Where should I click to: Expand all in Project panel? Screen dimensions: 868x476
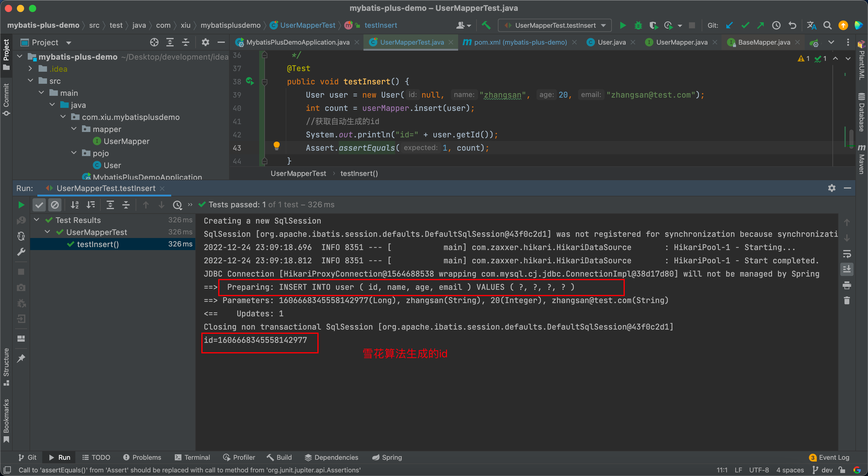coord(170,42)
